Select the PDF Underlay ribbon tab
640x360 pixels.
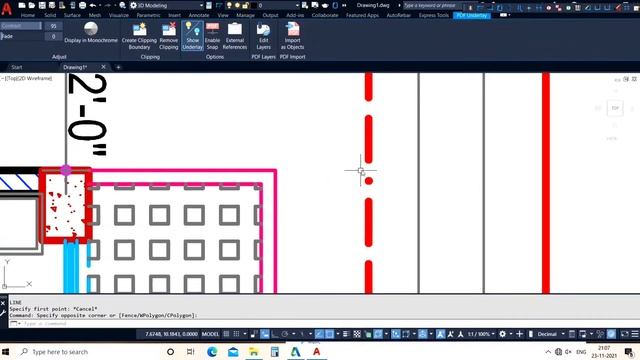pyautogui.click(x=471, y=15)
